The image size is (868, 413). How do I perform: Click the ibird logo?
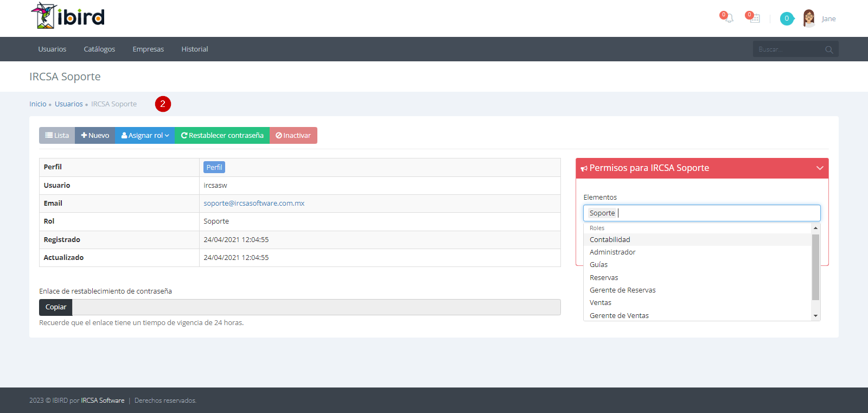[x=68, y=16]
